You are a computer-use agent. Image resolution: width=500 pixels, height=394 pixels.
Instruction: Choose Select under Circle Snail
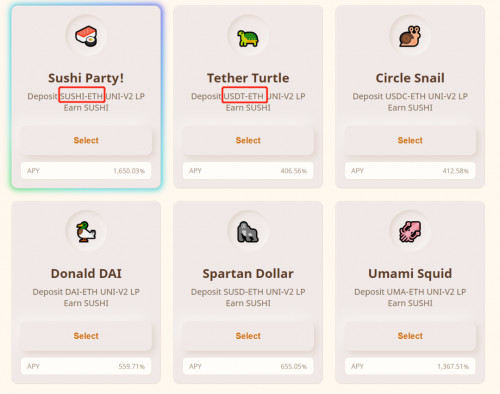410,140
